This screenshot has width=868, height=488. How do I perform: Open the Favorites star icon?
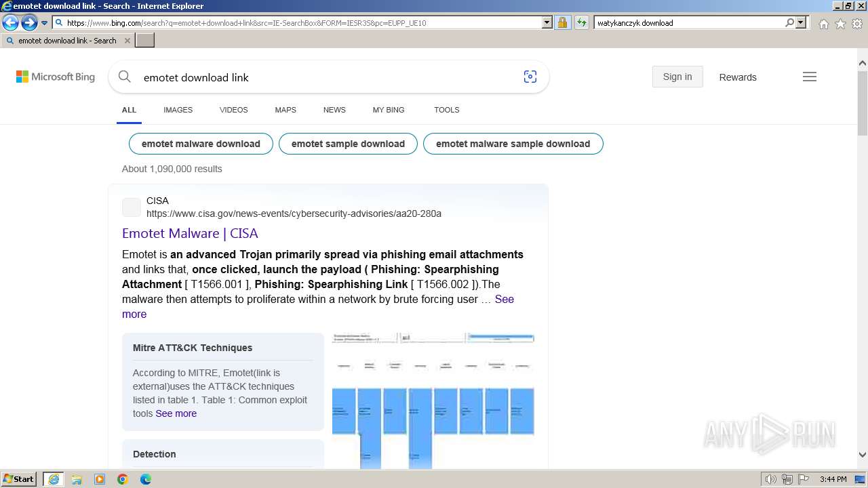point(840,24)
